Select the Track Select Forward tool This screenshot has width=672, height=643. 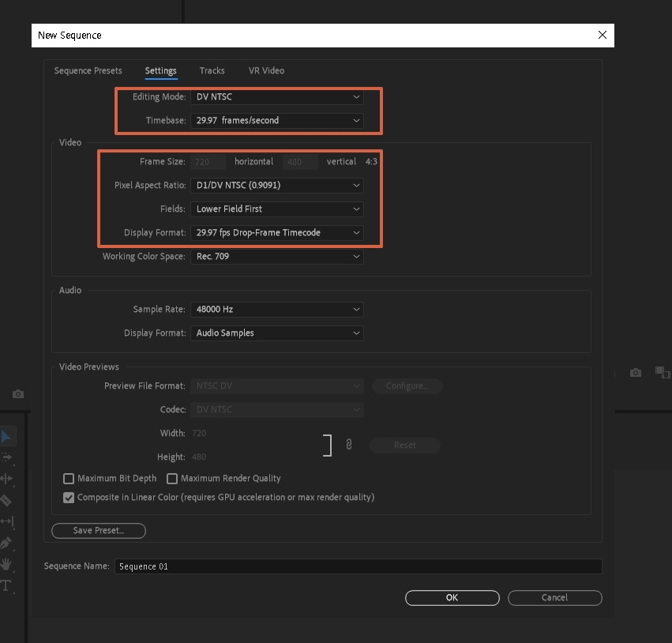[x=7, y=457]
